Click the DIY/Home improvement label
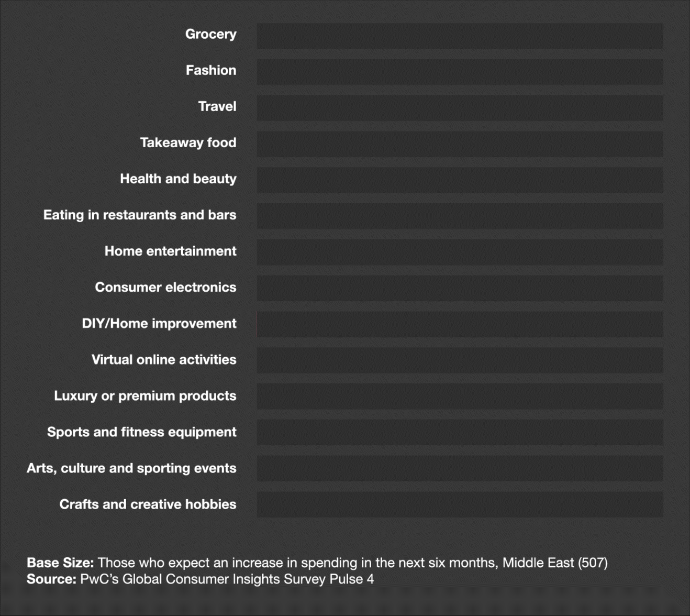The width and height of the screenshot is (690, 616). [x=159, y=324]
